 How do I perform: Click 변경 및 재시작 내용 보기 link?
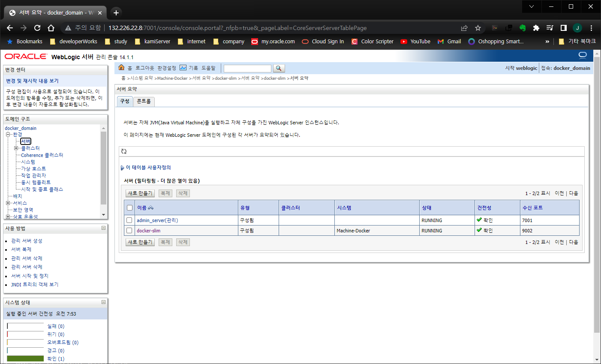tap(32, 81)
